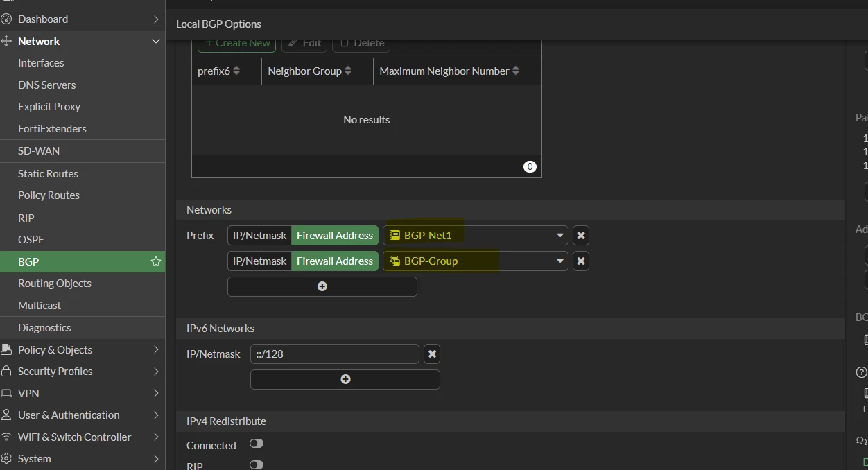Collapse the Network menu chevron
The height and width of the screenshot is (470, 868).
pyautogui.click(x=156, y=42)
